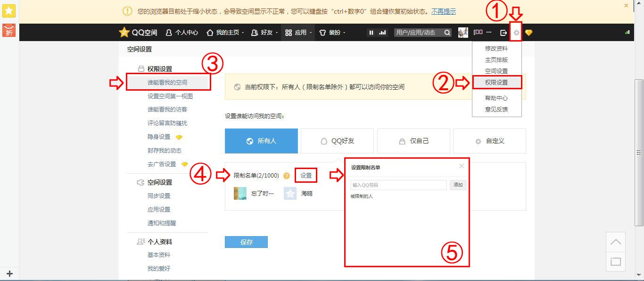644x281 pixels.
Task: Choose 权限设置 from the settings menu
Action: point(496,82)
